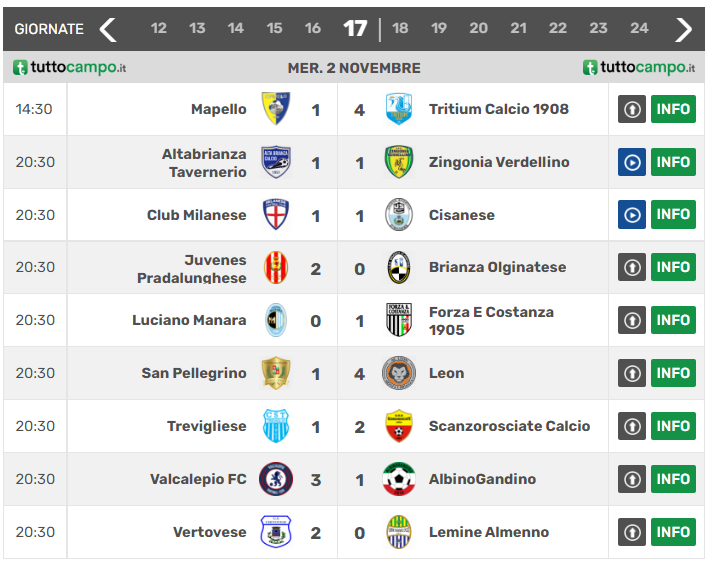Switch to matchday 18
The image size is (706, 561).
pos(400,28)
